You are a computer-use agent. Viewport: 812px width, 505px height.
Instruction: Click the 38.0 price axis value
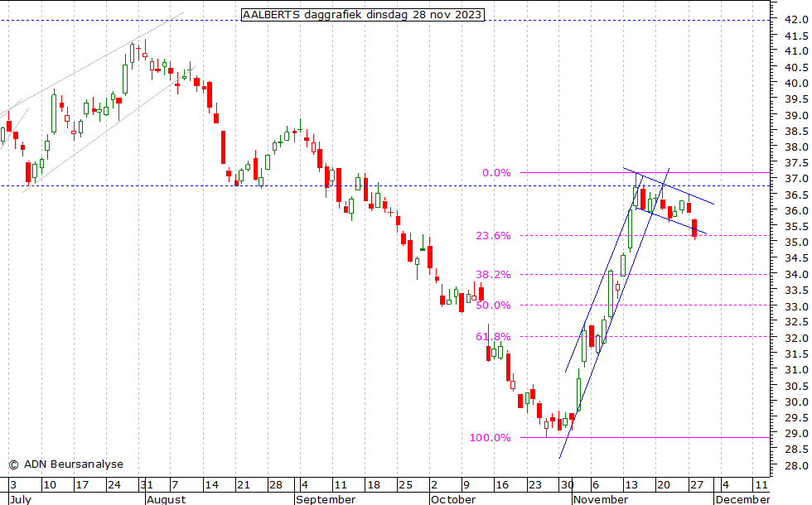[796, 147]
